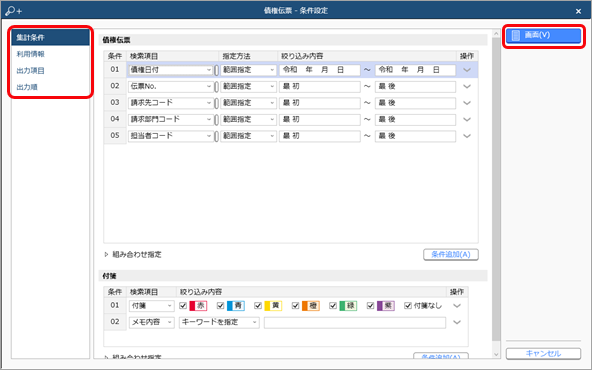
Task: Open the 債権日付 search item dropdown
Action: 170,70
